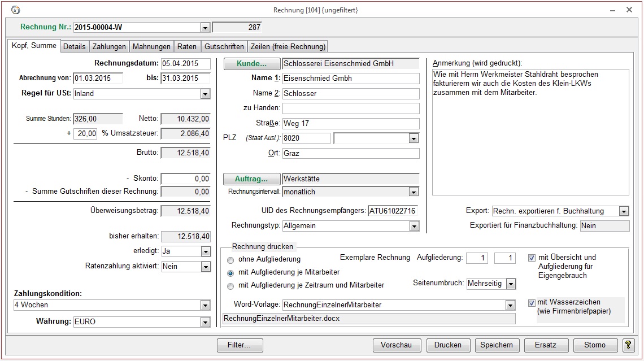Choose 'mit Aufgliederung je Zeitraum und Mitarbeiter' option
The height and width of the screenshot is (361, 644).
[x=230, y=286]
